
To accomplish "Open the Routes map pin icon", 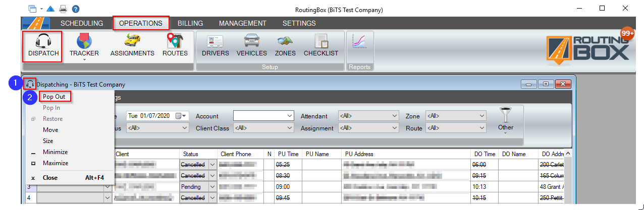I will [175, 46].
